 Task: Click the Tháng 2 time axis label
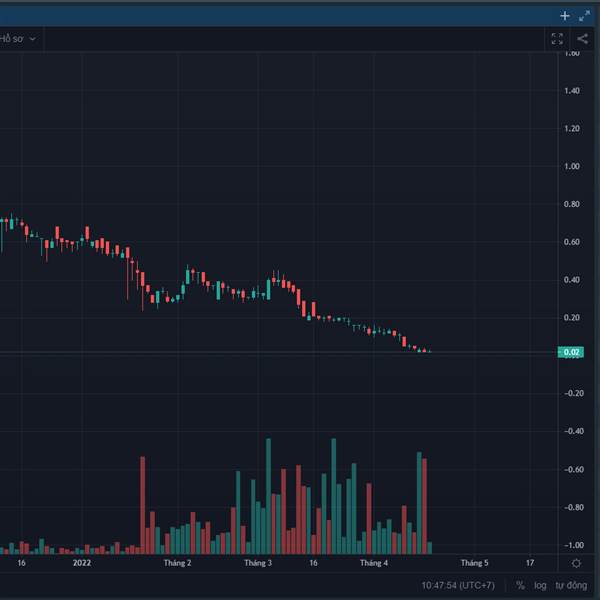[x=178, y=563]
